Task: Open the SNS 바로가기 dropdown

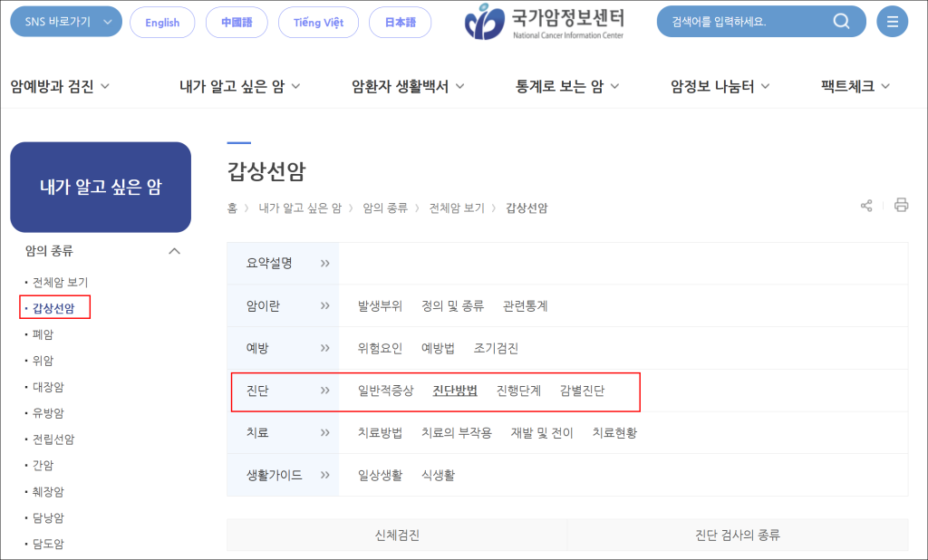Action: pos(65,22)
